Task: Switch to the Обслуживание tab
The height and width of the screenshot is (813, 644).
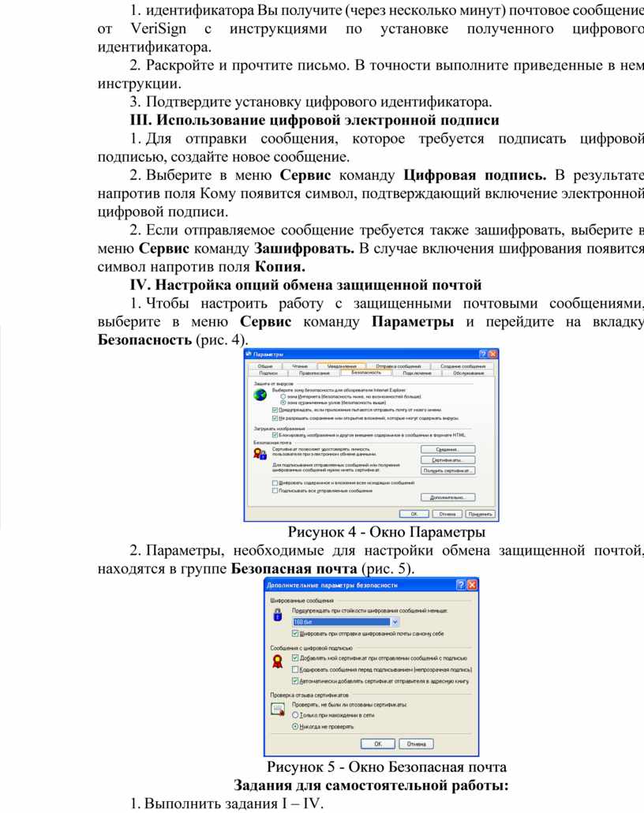Action: pos(468,373)
